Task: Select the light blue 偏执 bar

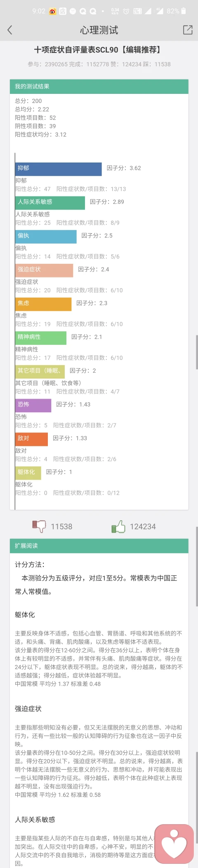Action: [x=46, y=236]
